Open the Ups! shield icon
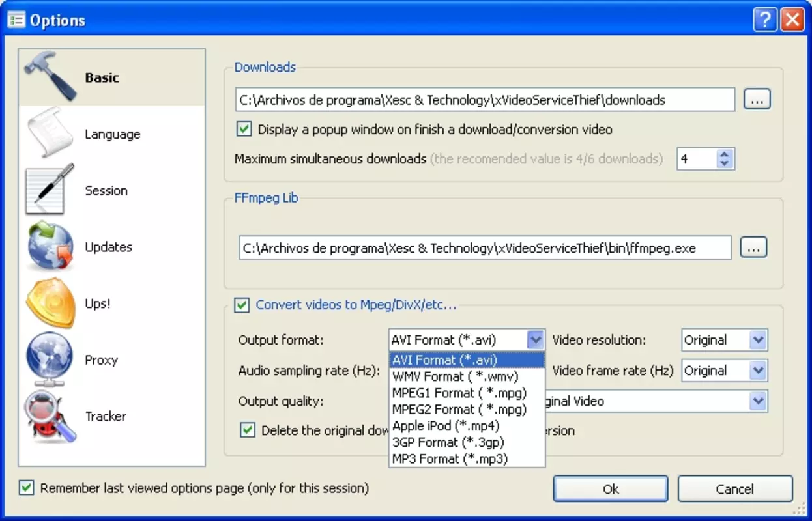 pyautogui.click(x=50, y=303)
